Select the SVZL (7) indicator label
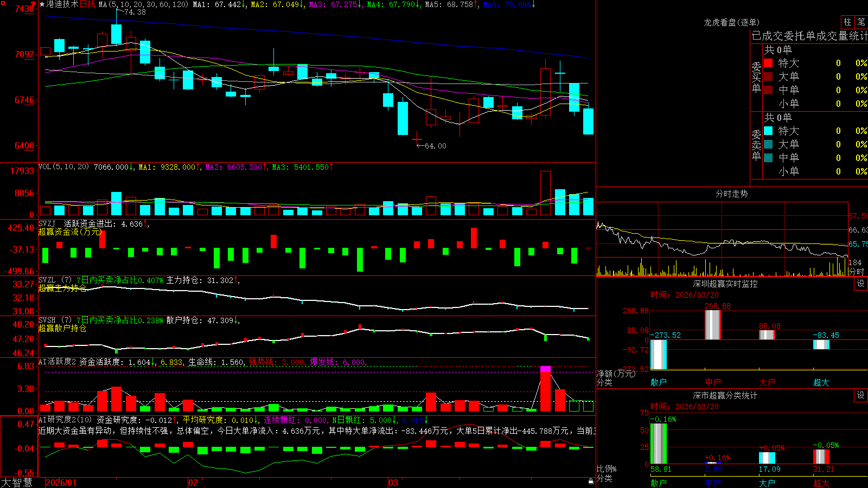The image size is (868, 488). click(x=55, y=280)
